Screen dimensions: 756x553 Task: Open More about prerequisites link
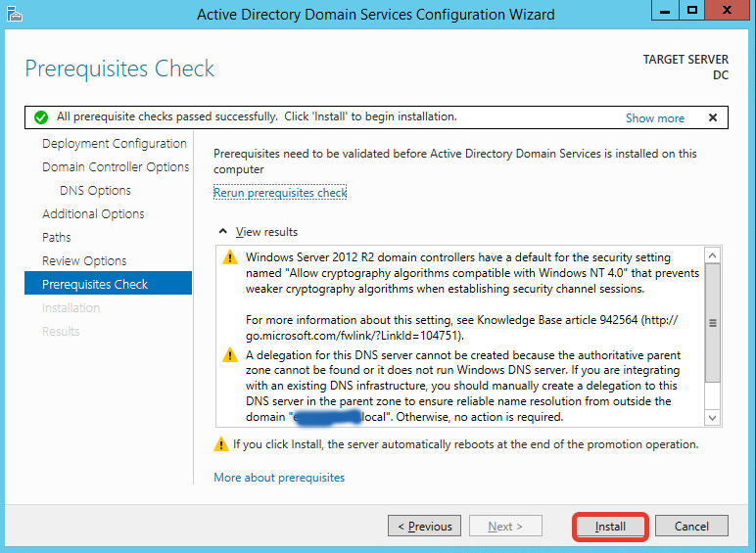tap(279, 478)
